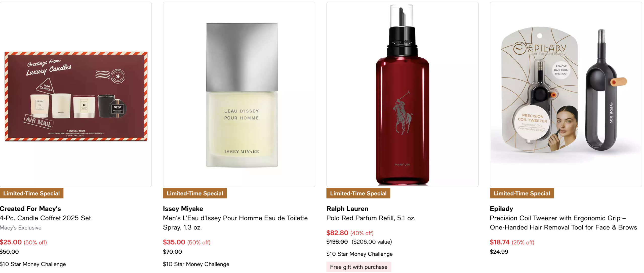Open the Polo Red bottle image
The image size is (644, 273).
(402, 94)
